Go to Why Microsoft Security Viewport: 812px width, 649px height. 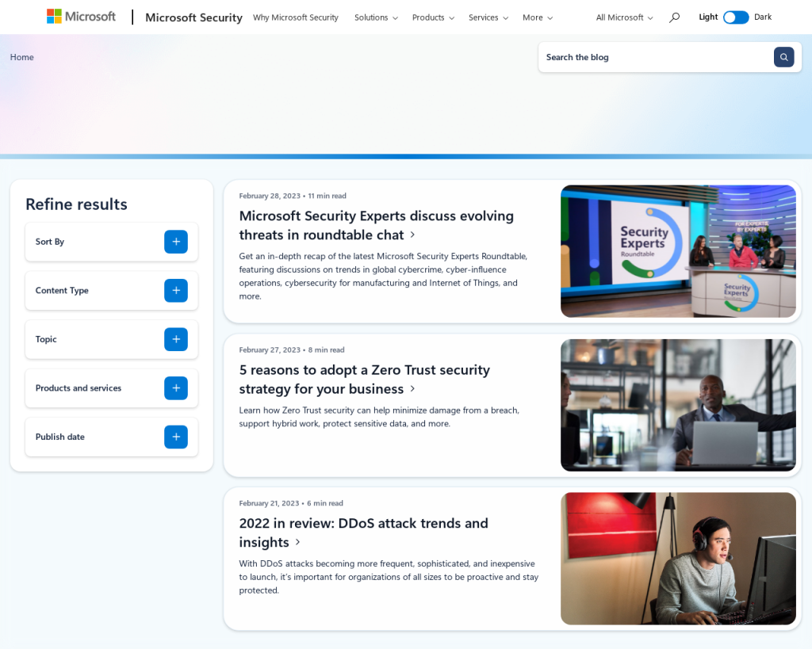click(x=296, y=17)
